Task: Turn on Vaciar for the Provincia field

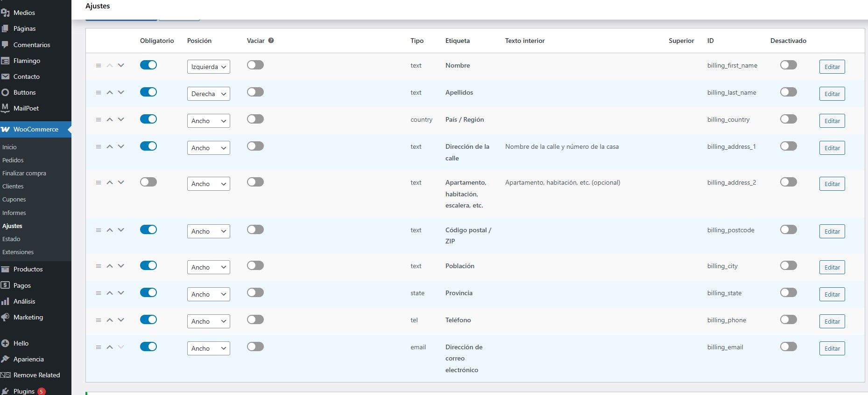Action: 255,293
